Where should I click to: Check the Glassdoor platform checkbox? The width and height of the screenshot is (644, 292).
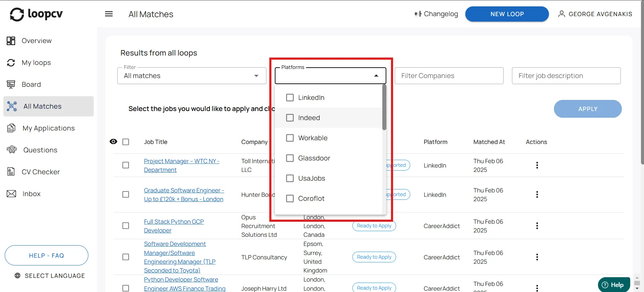(290, 158)
